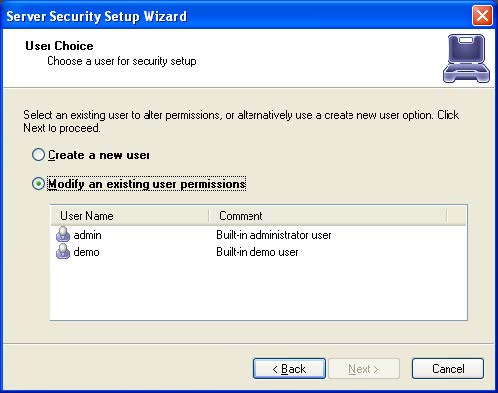Select the Create a new user radio button
Image resolution: width=498 pixels, height=393 pixels.
(x=38, y=155)
